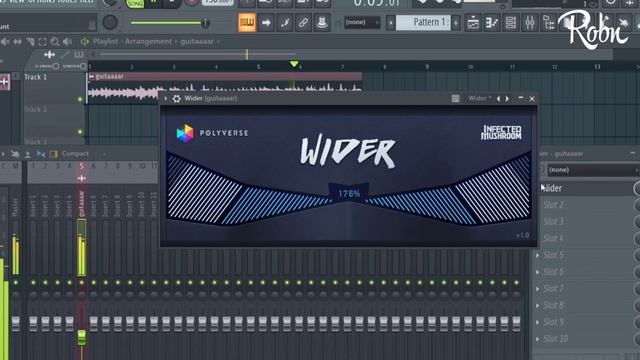Toggle the countdown brush toolbar icon
Image resolution: width=640 pixels, height=360 pixels.
point(284,22)
